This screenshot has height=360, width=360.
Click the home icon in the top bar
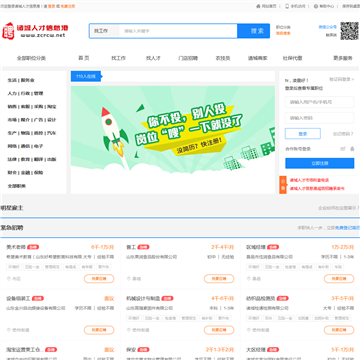pos(258,6)
